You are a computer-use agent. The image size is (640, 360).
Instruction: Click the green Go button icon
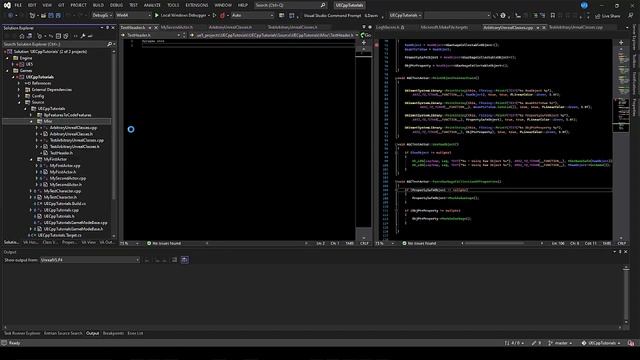362,35
